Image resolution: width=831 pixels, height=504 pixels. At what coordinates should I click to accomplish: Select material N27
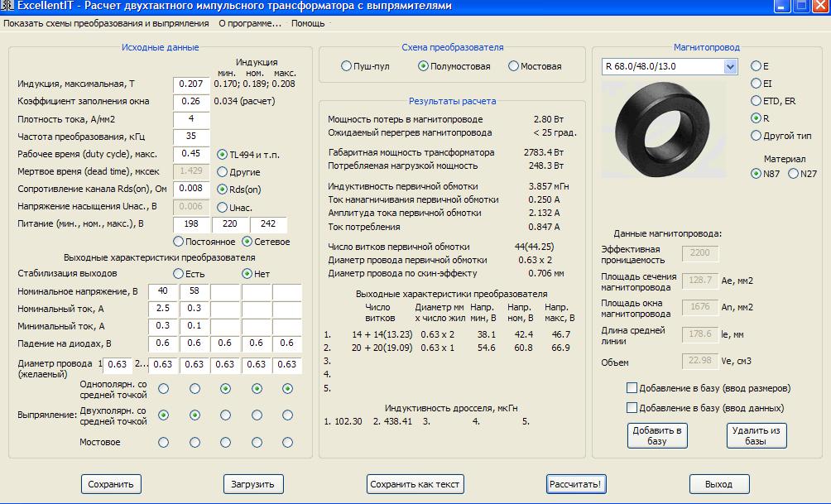pos(793,173)
